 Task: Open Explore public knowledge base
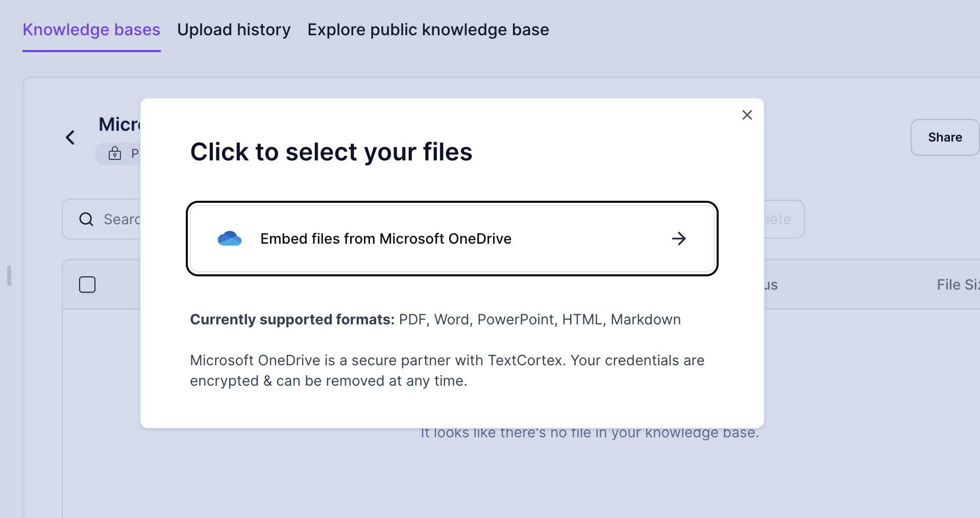click(x=428, y=30)
